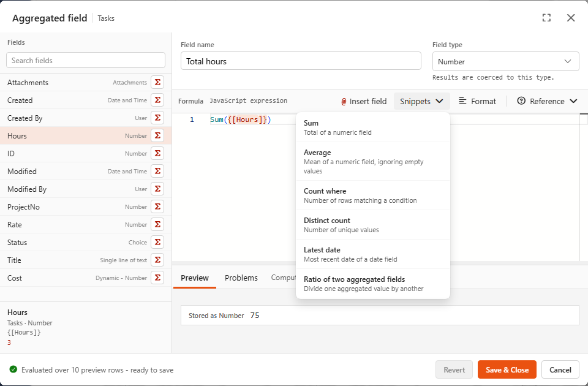Viewport: 588px width, 386px height.
Task: Choose the Sum snippet
Action: [x=373, y=127]
